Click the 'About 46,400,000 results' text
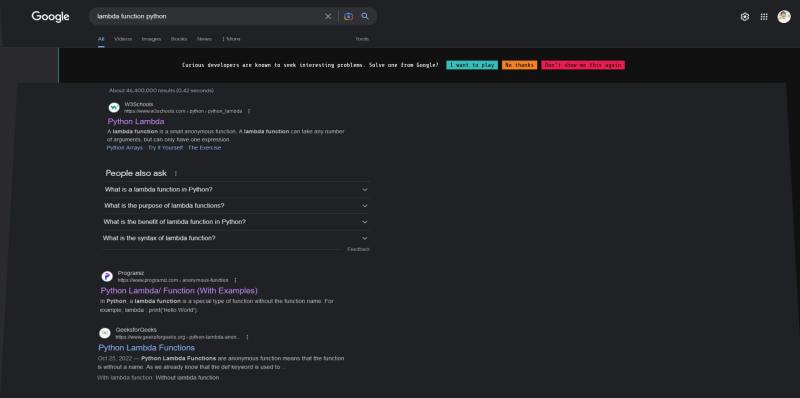 pos(161,91)
